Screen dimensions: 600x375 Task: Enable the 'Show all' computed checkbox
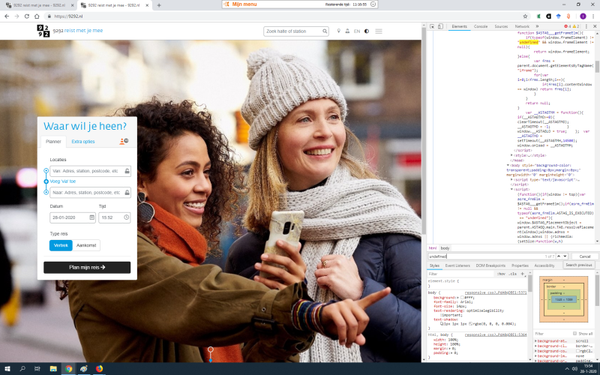575,334
